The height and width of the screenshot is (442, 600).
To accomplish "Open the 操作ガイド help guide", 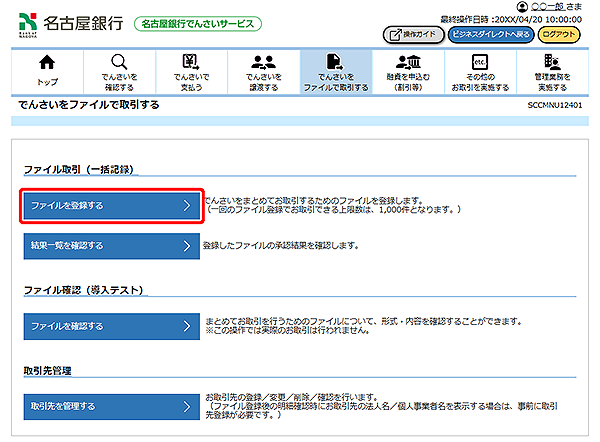I will tap(412, 34).
